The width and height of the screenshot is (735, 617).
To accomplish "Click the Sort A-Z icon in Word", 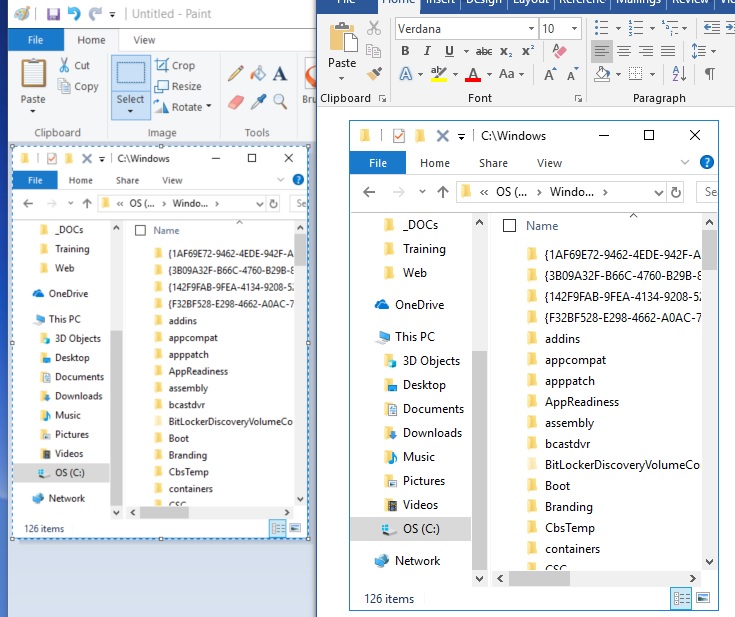I will [679, 74].
